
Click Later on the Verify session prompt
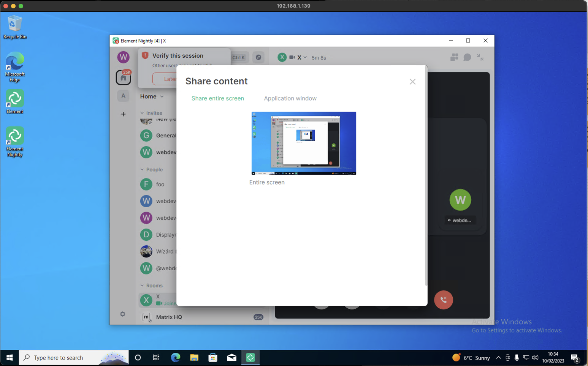(170, 79)
